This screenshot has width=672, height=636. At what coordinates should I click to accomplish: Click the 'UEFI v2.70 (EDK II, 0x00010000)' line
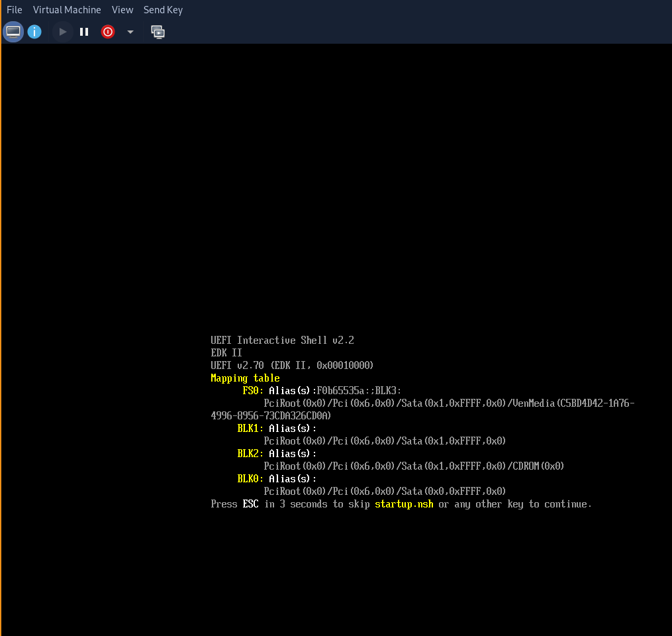tap(292, 366)
